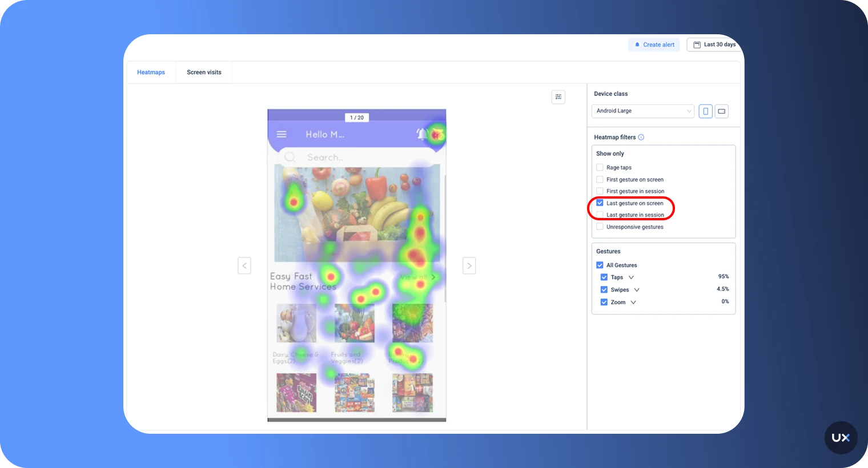Open the heatmap settings sliders icon
This screenshot has width=868, height=468.
point(558,97)
